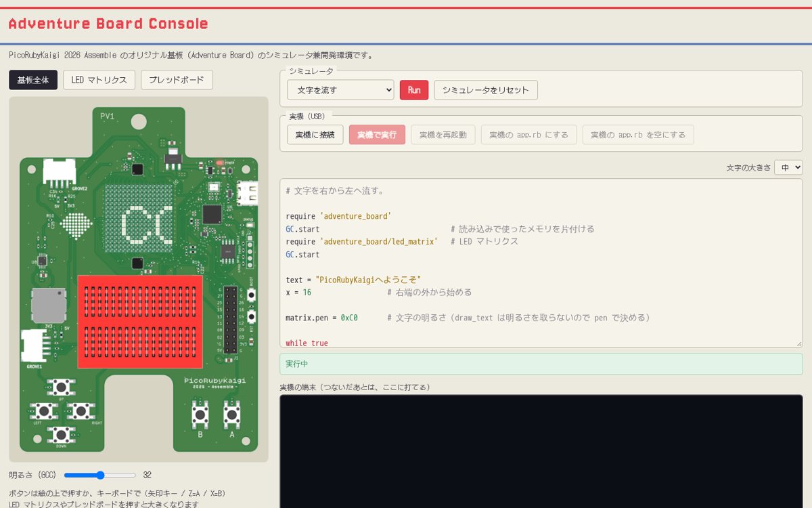Open the 文字の大きさ font size dropdown
The width and height of the screenshot is (812, 508).
tap(789, 167)
